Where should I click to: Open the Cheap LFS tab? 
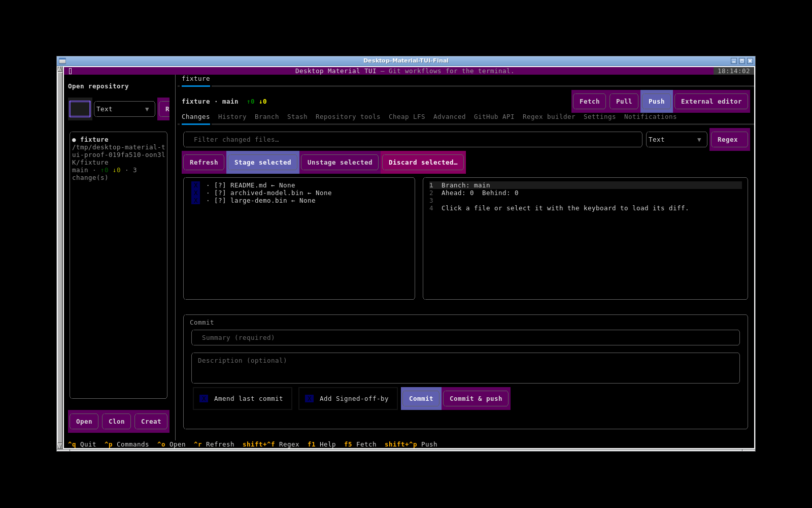tap(407, 117)
